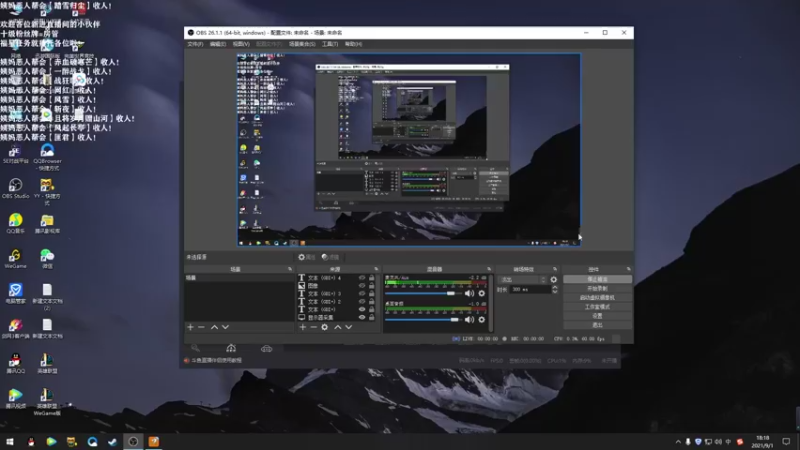Open WeGame desktop shortcut
Viewport: 800px width, 450px height.
click(15, 259)
